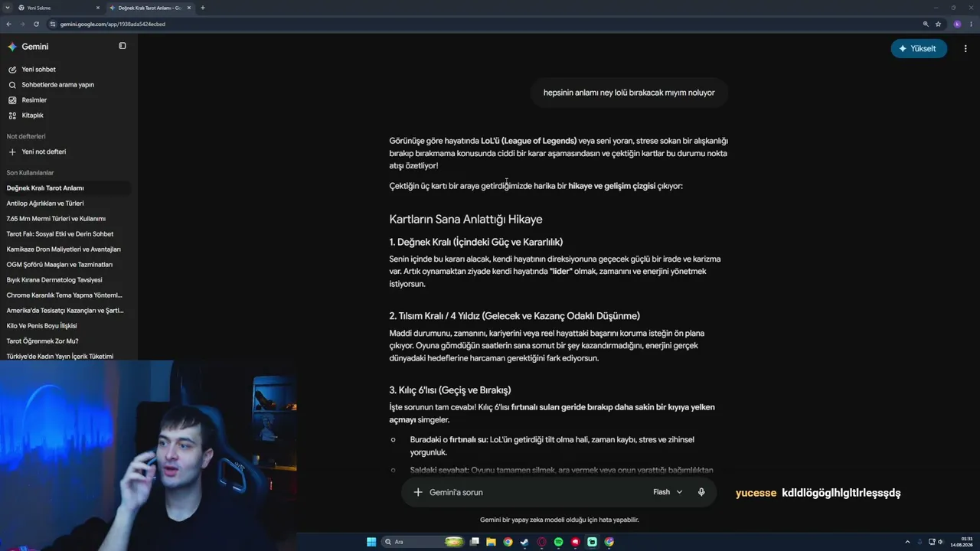This screenshot has height=551, width=980.
Task: Open Opera GX from the taskbar
Action: pyautogui.click(x=541, y=542)
